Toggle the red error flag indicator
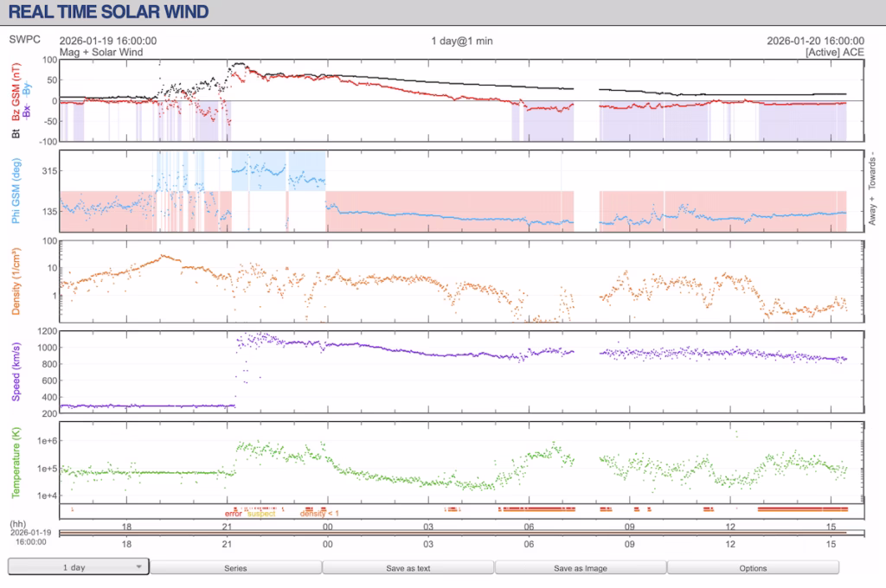This screenshot has height=588, width=886. coord(234,513)
